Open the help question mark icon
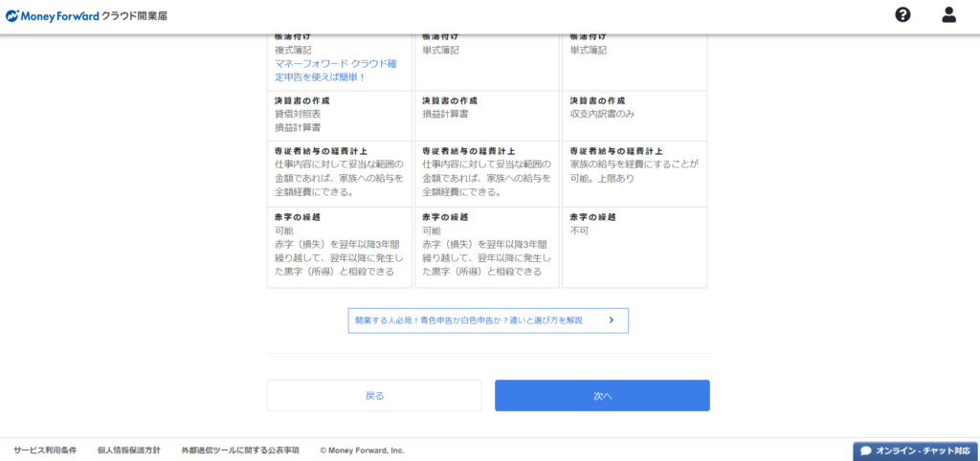The image size is (980, 461). click(902, 14)
